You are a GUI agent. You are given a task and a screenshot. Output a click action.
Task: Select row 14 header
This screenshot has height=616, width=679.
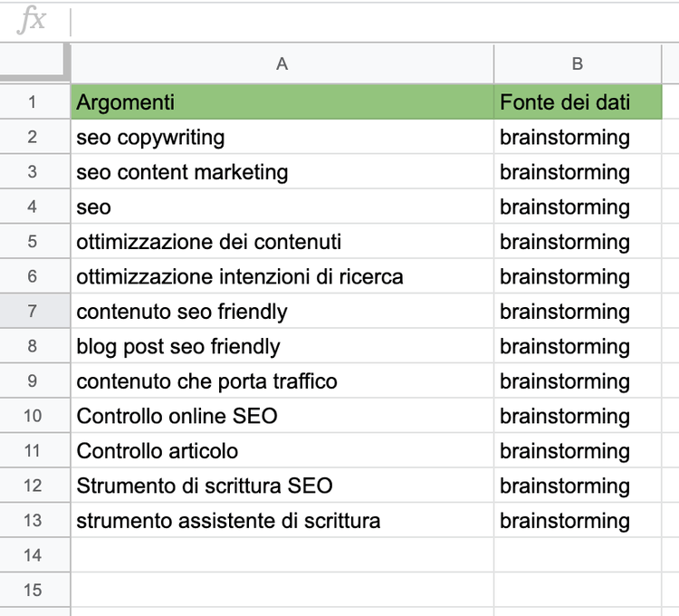[34, 555]
